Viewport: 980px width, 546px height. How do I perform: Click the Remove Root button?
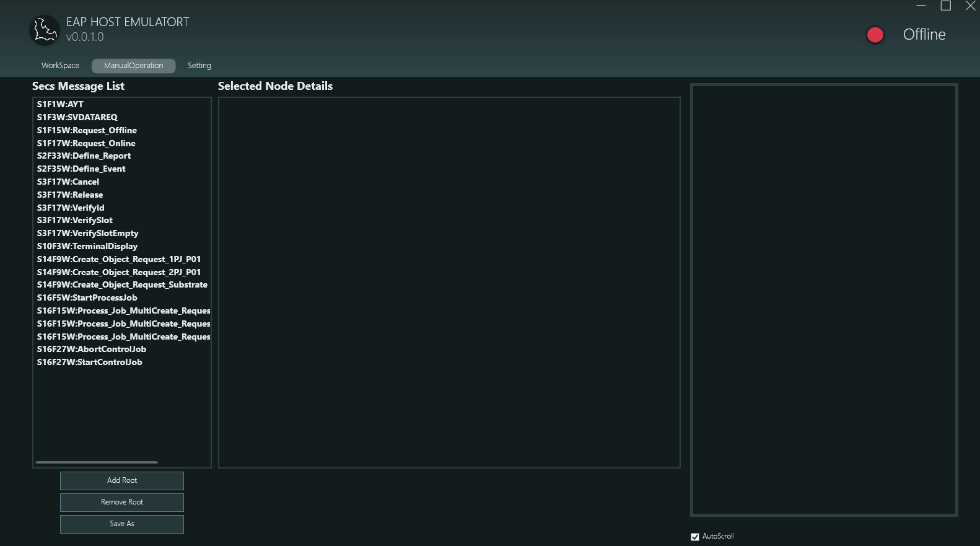tap(122, 502)
